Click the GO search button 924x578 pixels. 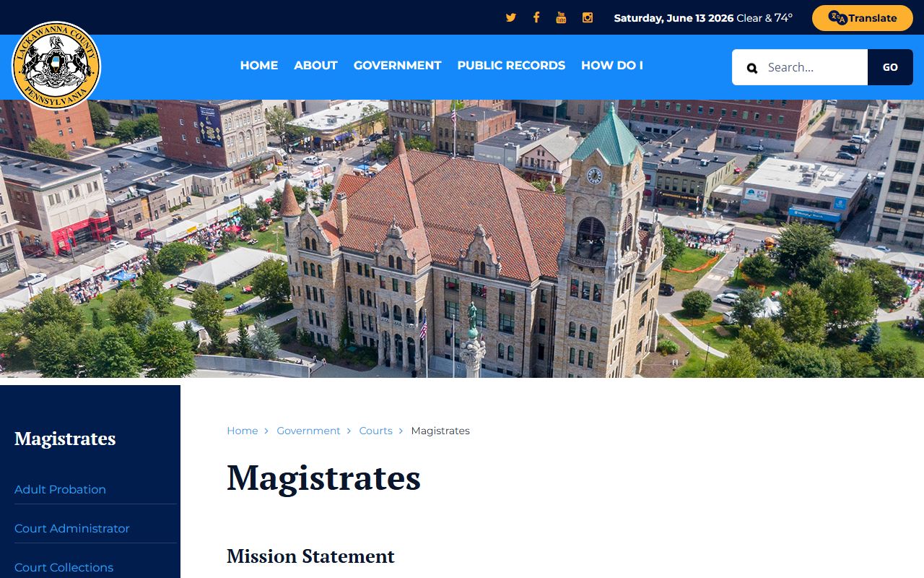[x=890, y=67]
